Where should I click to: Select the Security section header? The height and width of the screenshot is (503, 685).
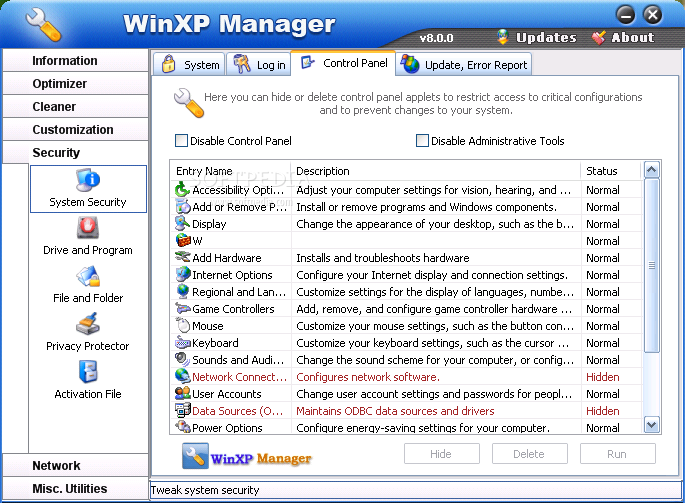[75, 153]
